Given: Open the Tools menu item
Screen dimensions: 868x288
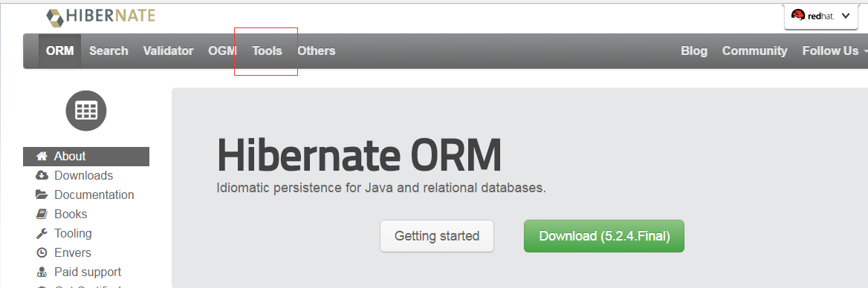Looking at the screenshot, I should click(x=267, y=51).
